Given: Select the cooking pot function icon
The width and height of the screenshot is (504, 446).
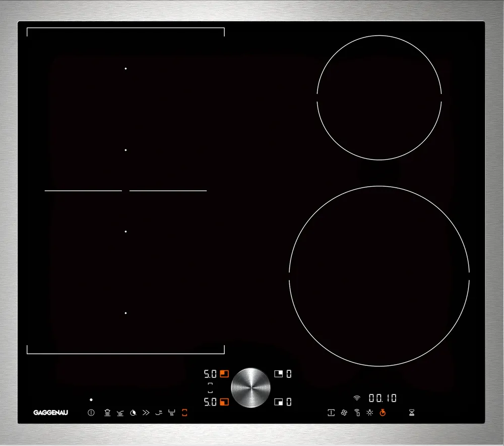Looking at the screenshot, I should pos(107,412).
